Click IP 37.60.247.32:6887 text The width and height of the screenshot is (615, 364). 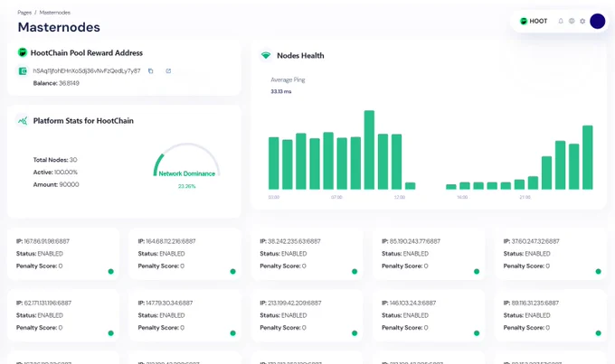[535, 241]
